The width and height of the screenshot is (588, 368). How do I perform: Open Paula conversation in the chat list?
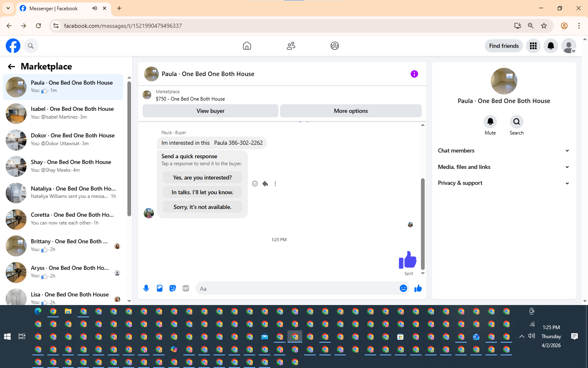(63, 87)
